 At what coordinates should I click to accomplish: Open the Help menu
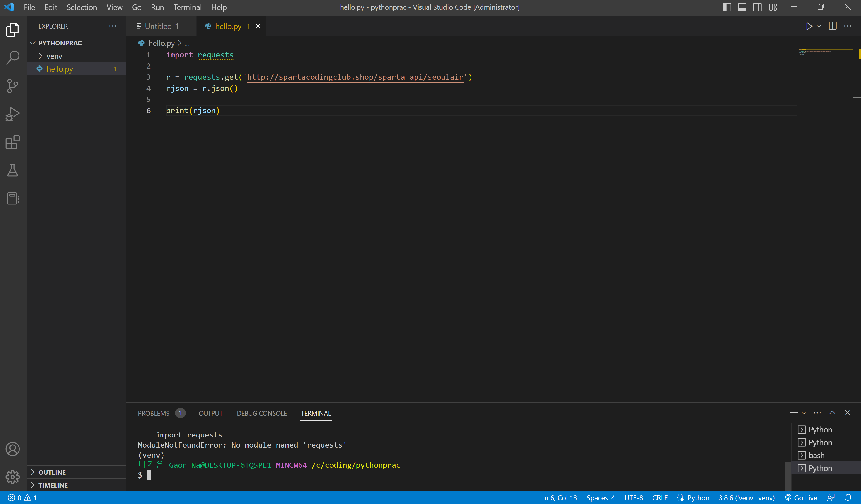point(219,7)
